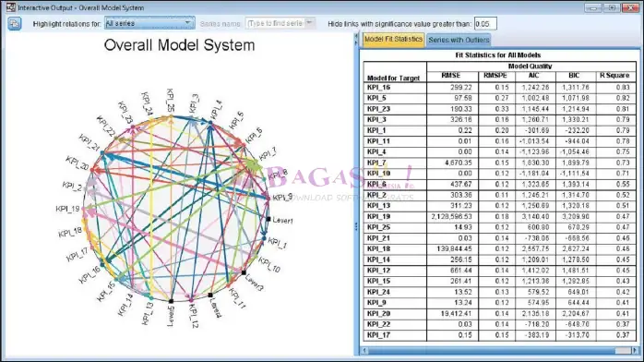Click the KPI_7 node in the diagram

(254, 165)
